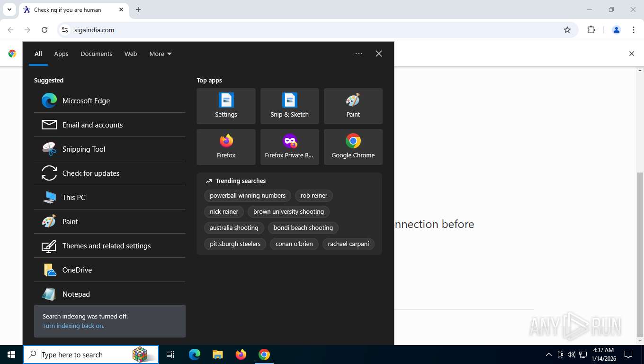This screenshot has height=364, width=644.
Task: Open This PC from suggestions
Action: tap(109, 197)
